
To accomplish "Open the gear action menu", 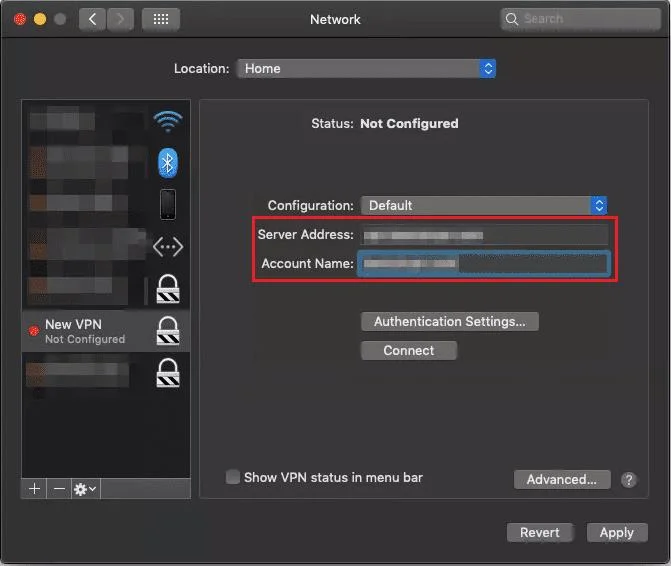I will tap(86, 489).
